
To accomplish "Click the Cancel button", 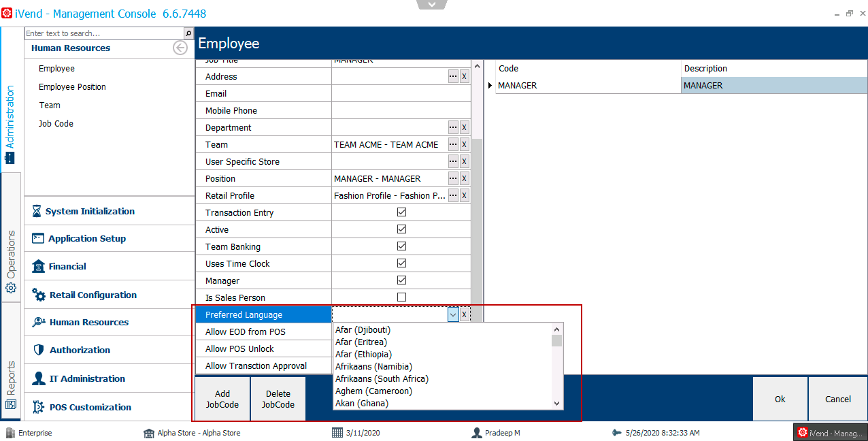I will [x=838, y=399].
